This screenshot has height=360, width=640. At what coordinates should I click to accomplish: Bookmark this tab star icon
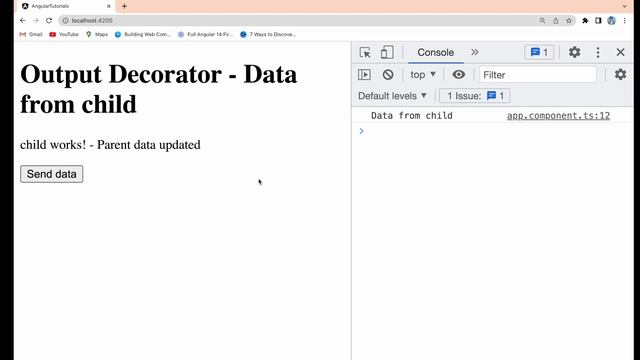(x=569, y=20)
